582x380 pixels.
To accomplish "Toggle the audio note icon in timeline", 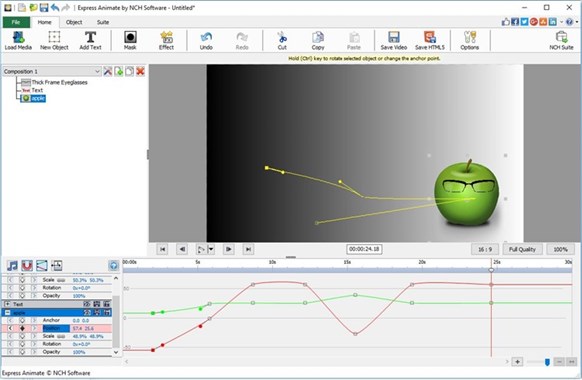I will pyautogui.click(x=12, y=265).
